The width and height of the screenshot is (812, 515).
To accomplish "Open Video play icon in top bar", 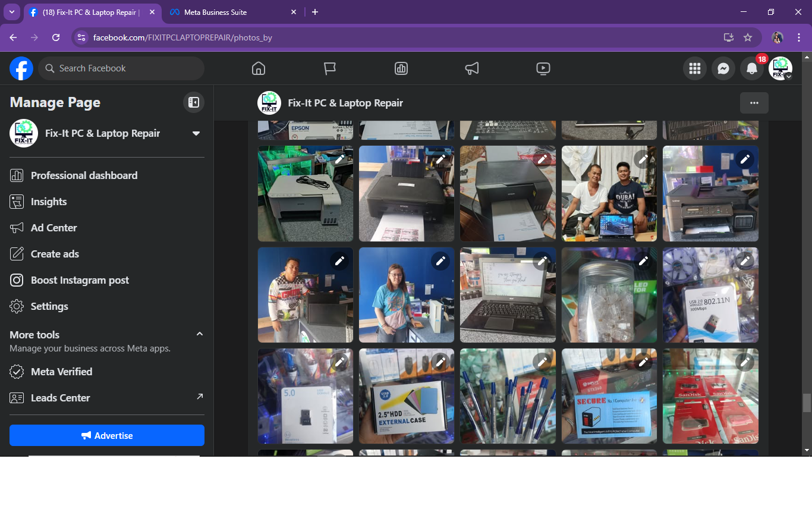I will 543,68.
